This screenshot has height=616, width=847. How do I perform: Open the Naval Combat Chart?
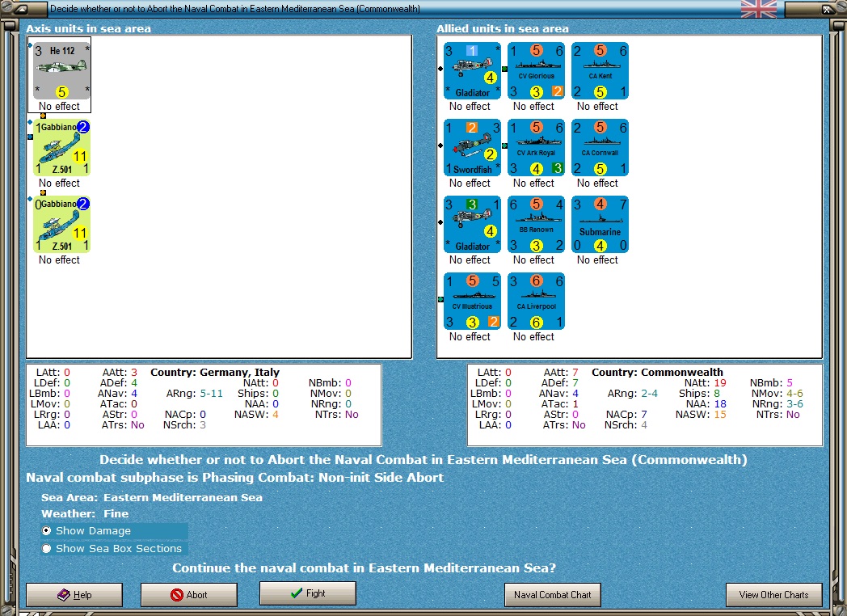click(x=553, y=595)
